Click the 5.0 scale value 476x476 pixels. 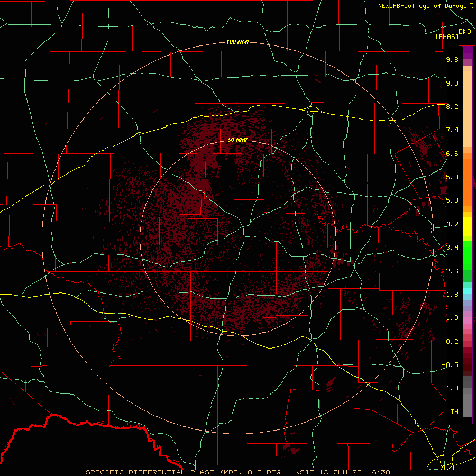pos(452,200)
